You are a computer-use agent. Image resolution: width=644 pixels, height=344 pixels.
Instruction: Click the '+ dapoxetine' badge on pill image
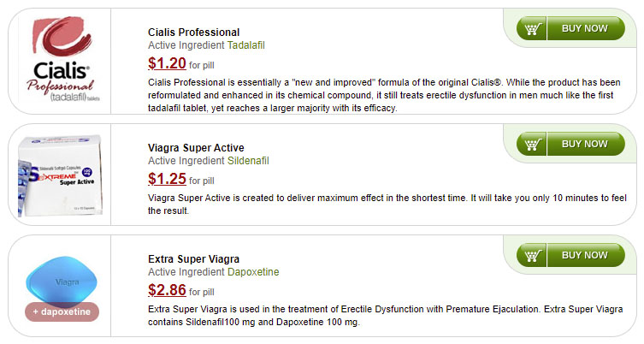click(62, 312)
